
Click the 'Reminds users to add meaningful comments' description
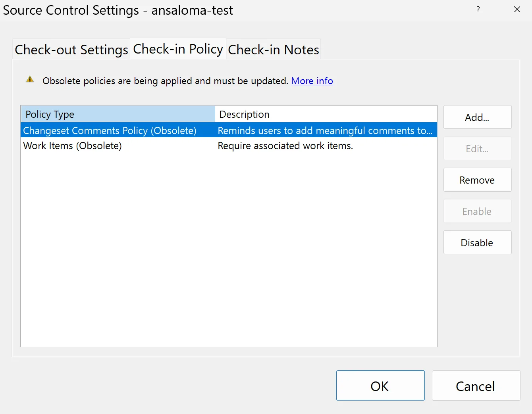coord(324,130)
